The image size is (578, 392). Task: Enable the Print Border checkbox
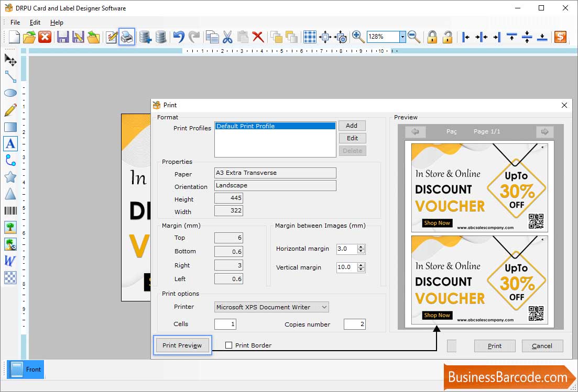pos(228,345)
